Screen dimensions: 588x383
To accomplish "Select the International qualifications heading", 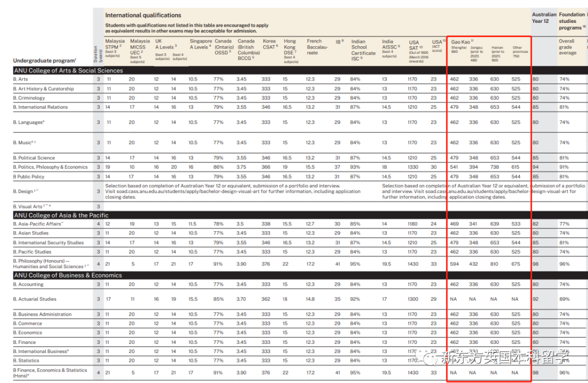I will (x=143, y=15).
